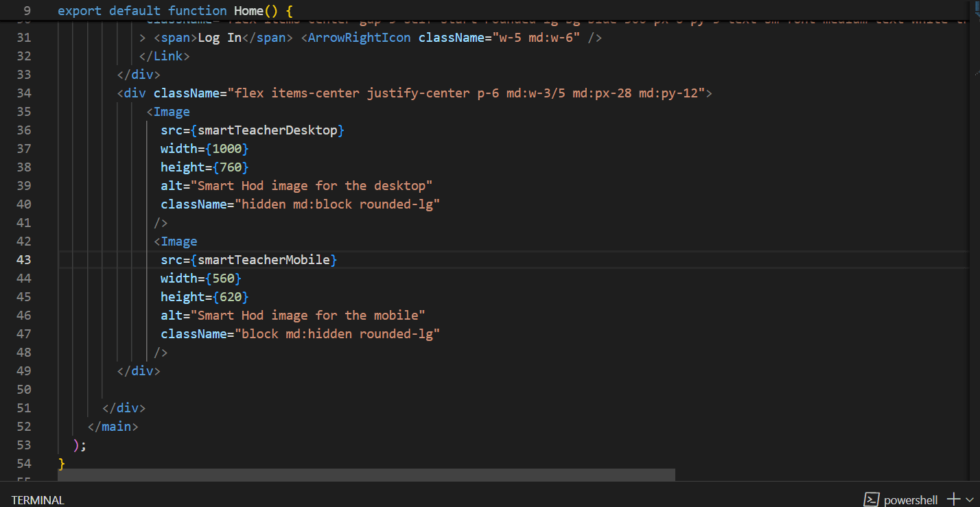This screenshot has height=507, width=980.
Task: Click the closing brace on line 54
Action: [x=62, y=464]
